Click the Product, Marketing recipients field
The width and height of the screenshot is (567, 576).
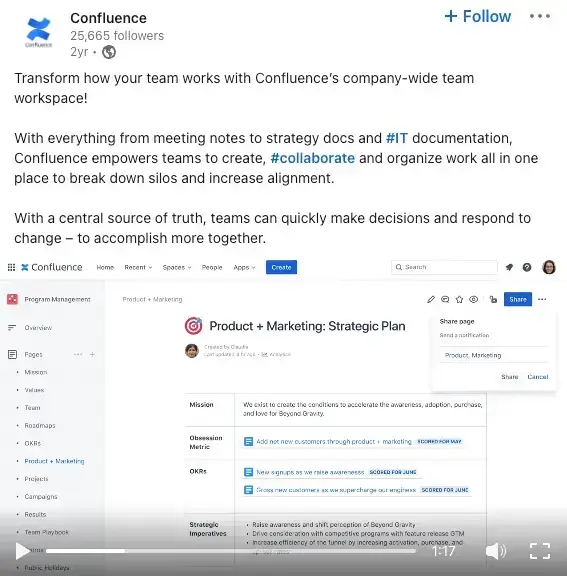pos(494,355)
